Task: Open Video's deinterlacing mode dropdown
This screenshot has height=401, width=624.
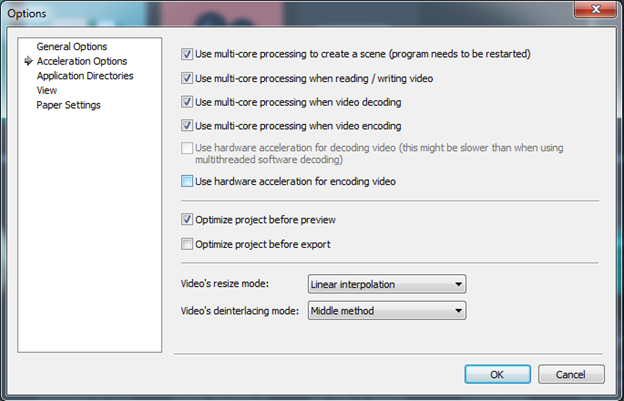Action: click(x=387, y=310)
